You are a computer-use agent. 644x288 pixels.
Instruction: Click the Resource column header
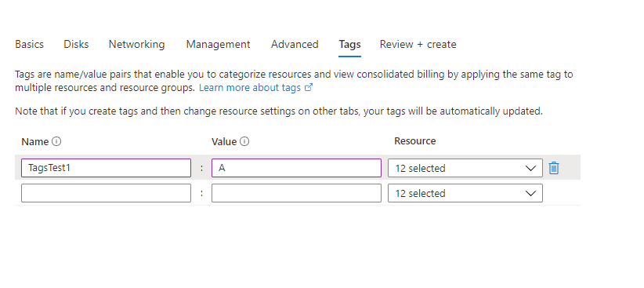click(414, 141)
